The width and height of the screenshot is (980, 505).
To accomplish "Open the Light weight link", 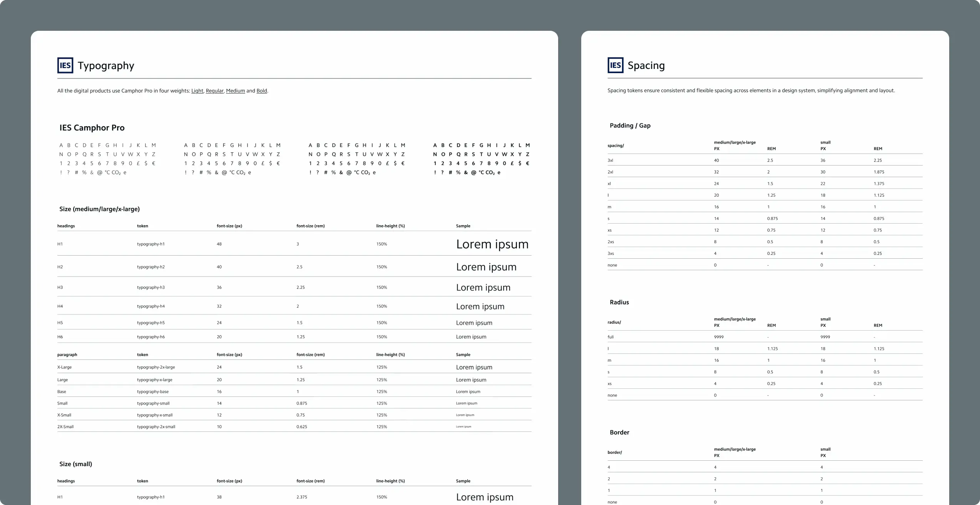I will point(197,91).
